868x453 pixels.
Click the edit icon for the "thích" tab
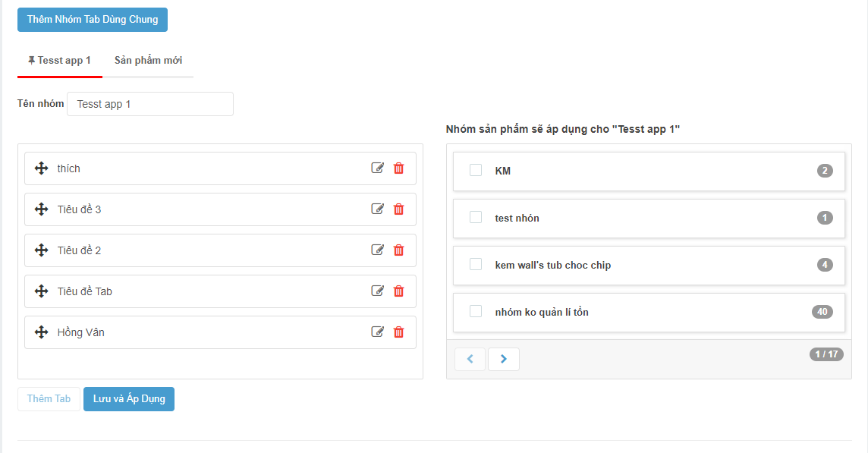[x=377, y=168]
